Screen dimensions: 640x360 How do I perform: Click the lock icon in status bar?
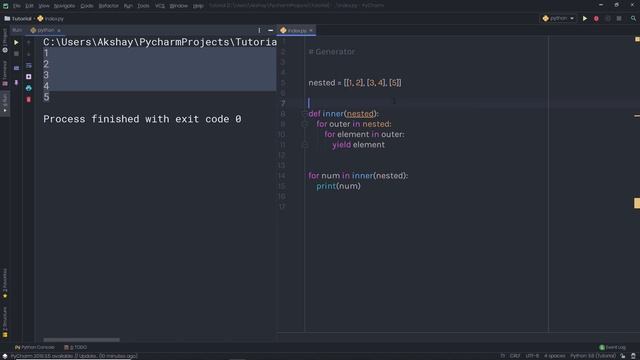(623, 356)
